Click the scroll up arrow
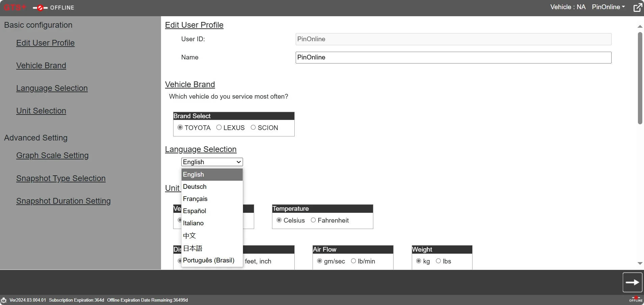 click(x=640, y=26)
